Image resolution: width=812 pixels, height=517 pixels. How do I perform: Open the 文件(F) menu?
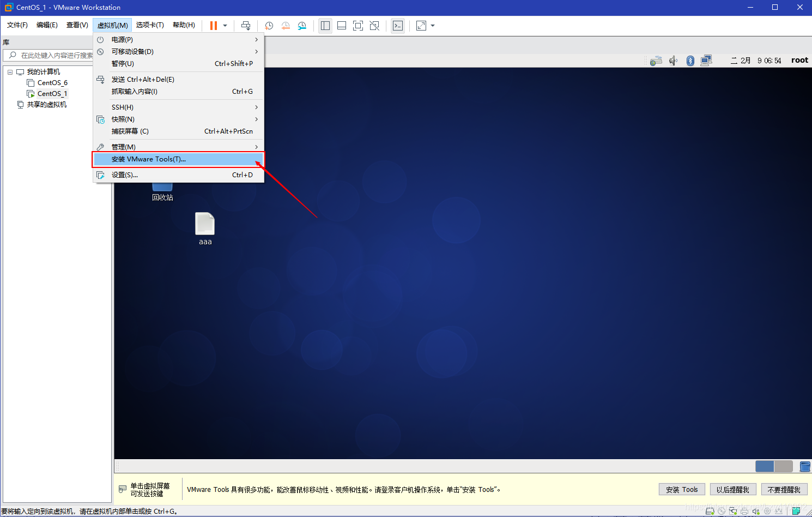click(x=17, y=25)
